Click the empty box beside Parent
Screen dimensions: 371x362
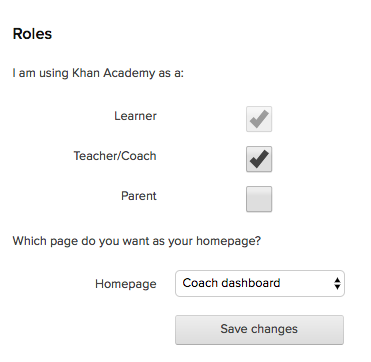[259, 199]
